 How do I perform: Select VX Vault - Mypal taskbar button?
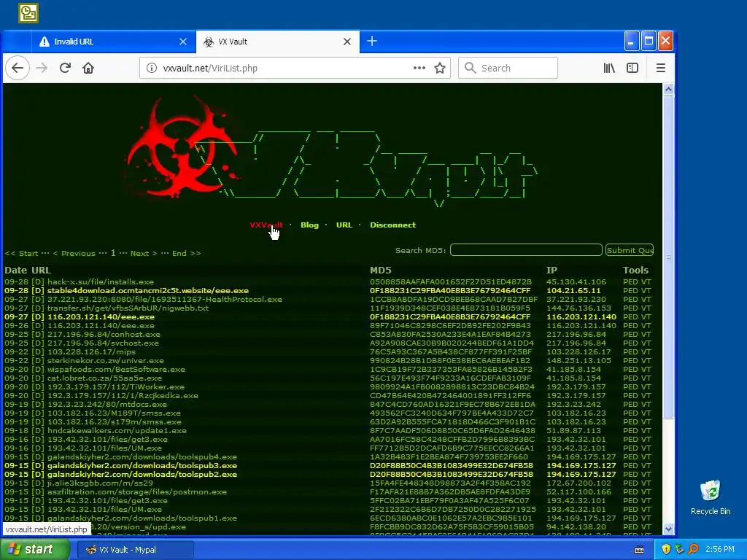coord(136,550)
